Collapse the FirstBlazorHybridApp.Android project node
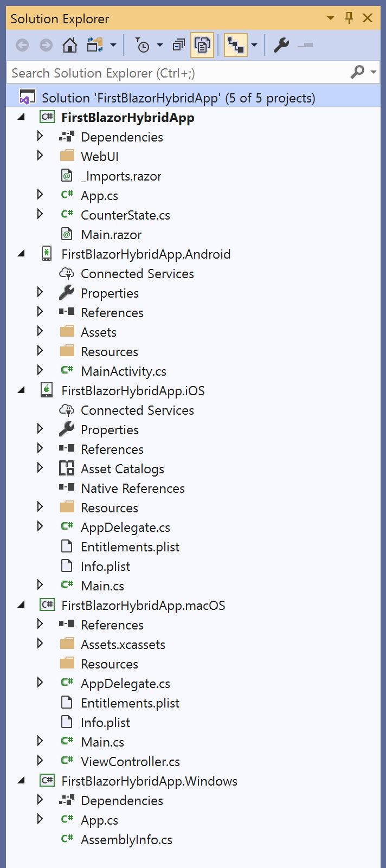The image size is (386, 868). pyautogui.click(x=21, y=253)
